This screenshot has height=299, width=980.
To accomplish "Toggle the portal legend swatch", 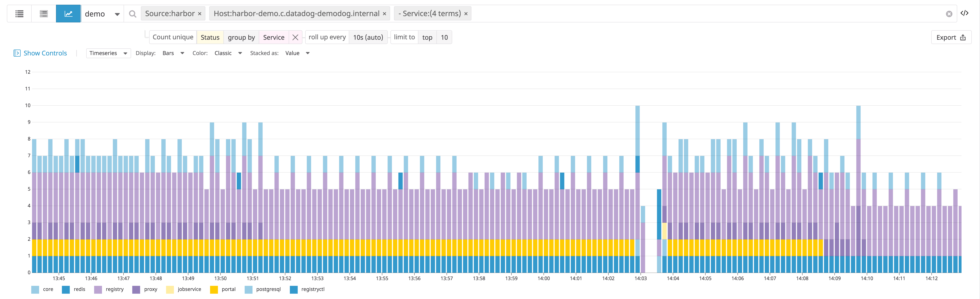I will [x=214, y=290].
